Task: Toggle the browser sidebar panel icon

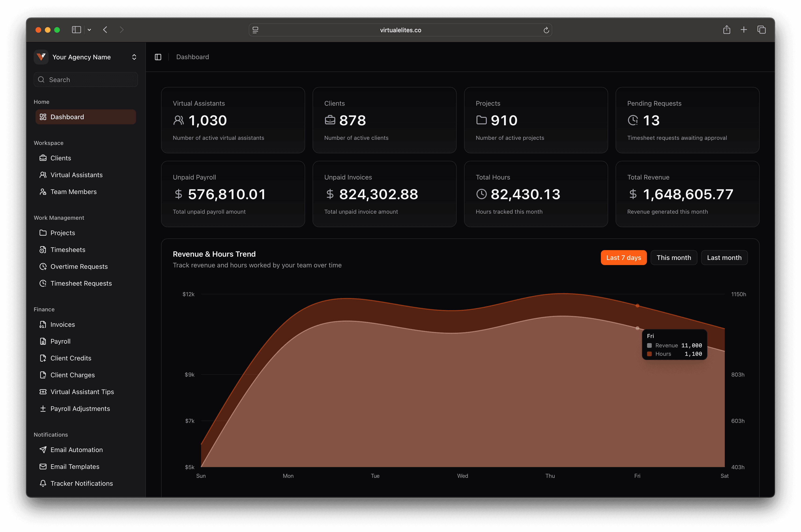Action: (x=76, y=30)
